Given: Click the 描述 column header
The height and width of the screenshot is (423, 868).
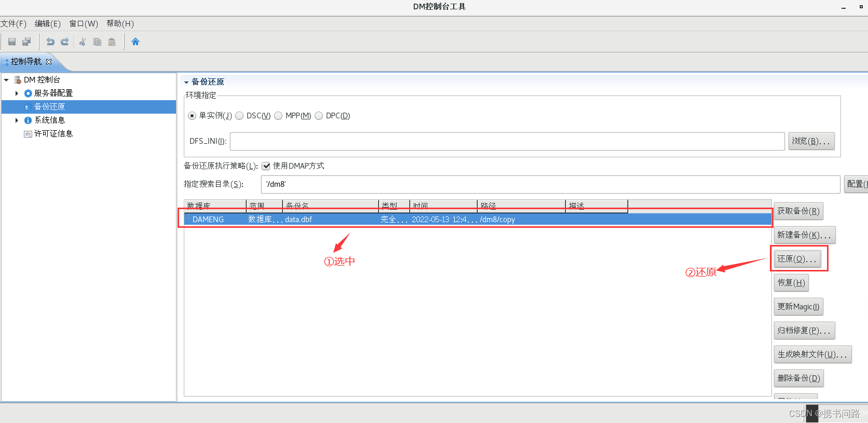Looking at the screenshot, I should pyautogui.click(x=596, y=206).
